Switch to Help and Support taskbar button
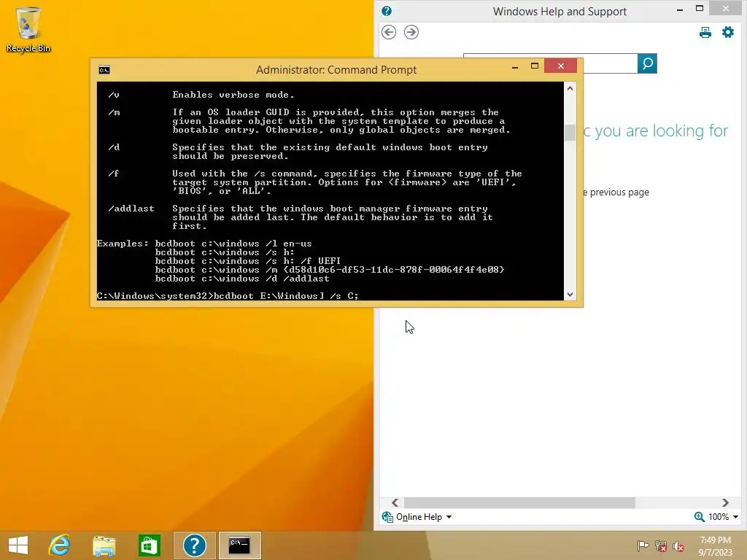Viewport: 747px width, 560px height. (194, 545)
